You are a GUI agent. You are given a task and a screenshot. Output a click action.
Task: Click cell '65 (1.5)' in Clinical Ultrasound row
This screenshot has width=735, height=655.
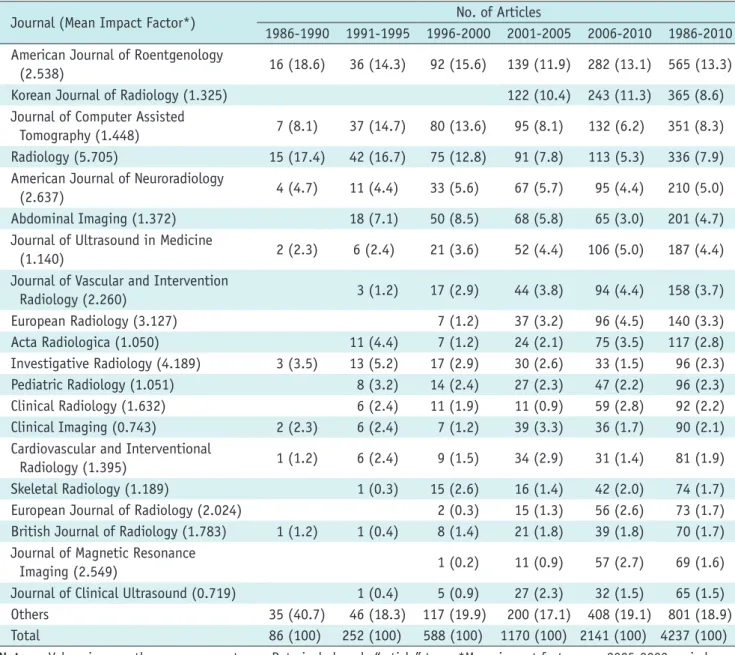(700, 593)
